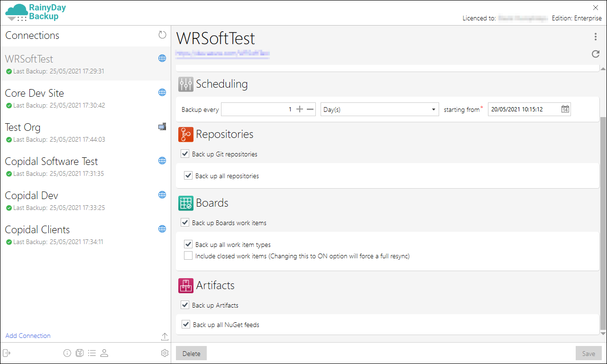
Task: Select the Copidal Dev connection
Action: pyautogui.click(x=85, y=200)
